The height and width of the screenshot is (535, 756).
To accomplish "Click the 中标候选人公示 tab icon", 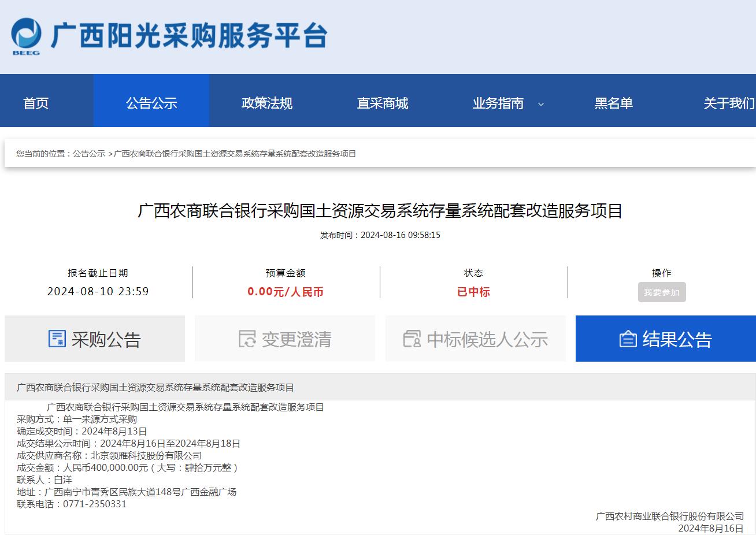I will 412,339.
